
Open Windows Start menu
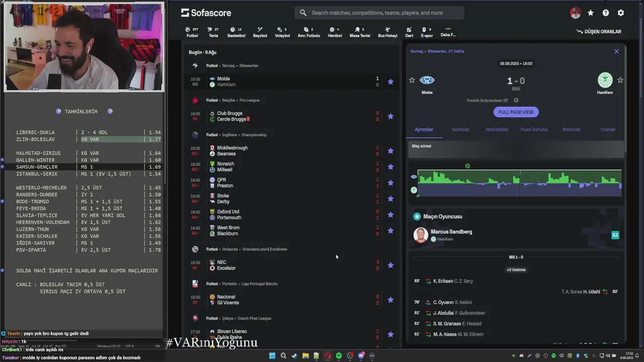[x=272, y=355]
